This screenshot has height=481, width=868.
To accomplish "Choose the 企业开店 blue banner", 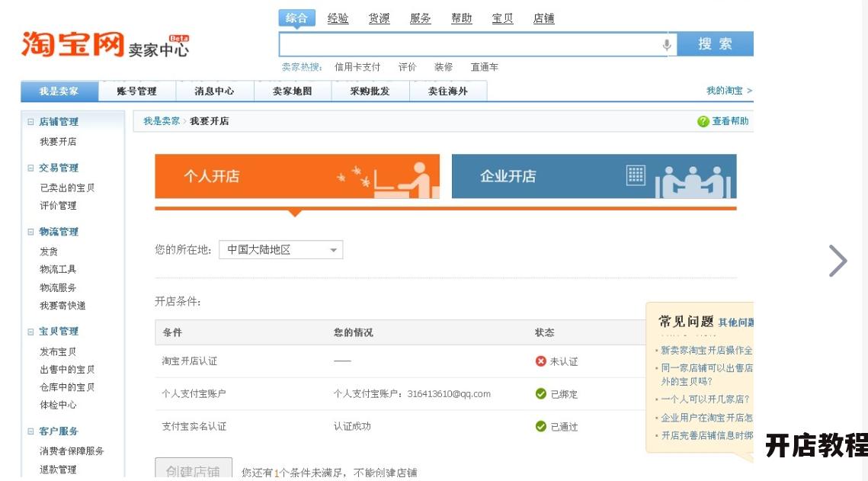I will tap(594, 176).
